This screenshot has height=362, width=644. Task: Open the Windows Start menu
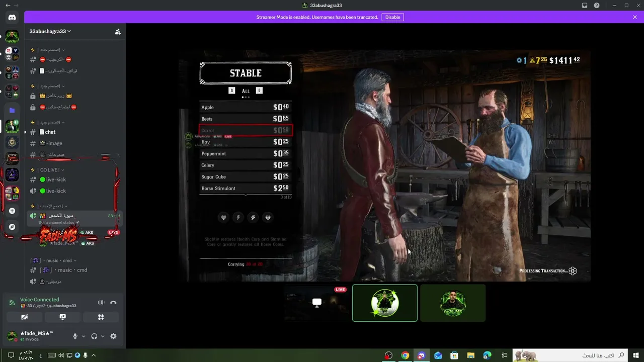click(x=636, y=355)
